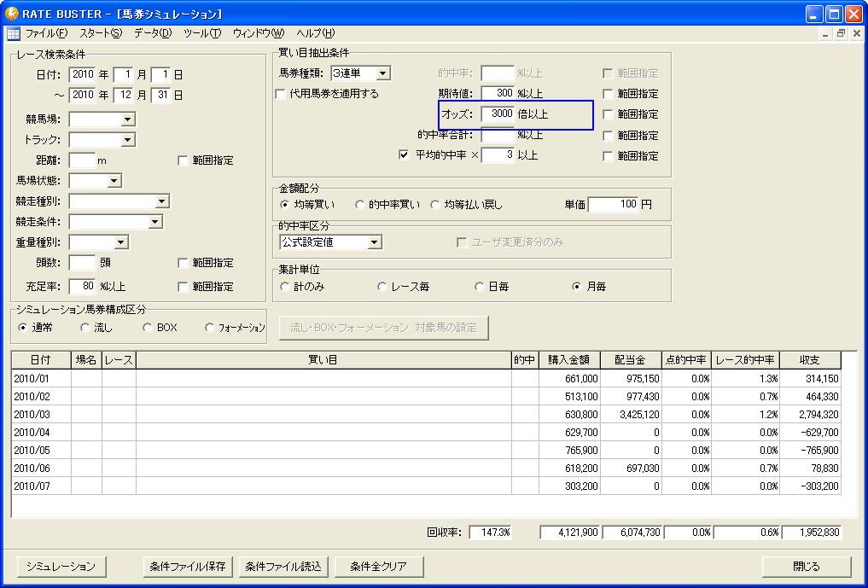Click 条件全クリア button

379,567
